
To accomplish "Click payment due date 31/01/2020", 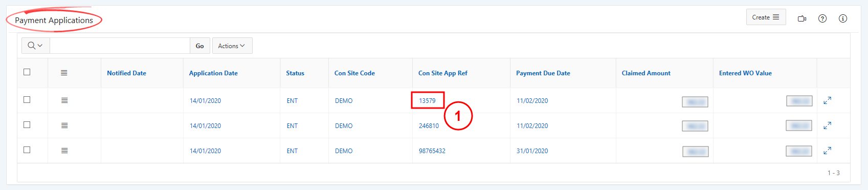I will click(532, 151).
